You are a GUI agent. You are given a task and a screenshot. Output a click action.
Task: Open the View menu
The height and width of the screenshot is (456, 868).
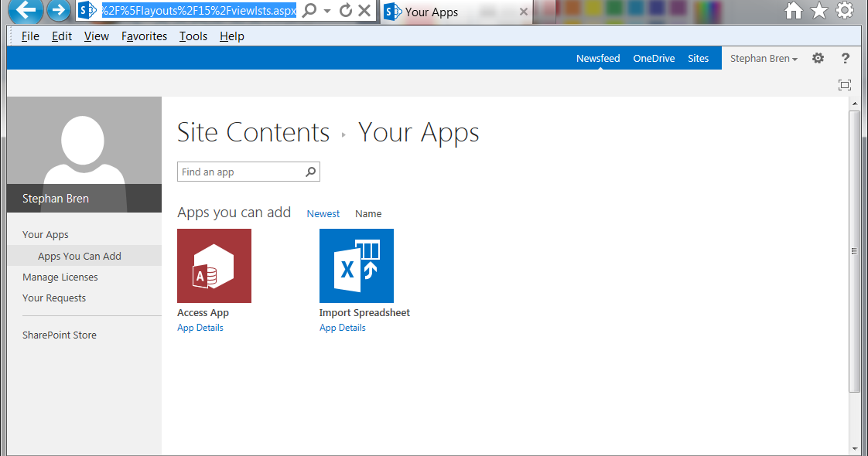(x=97, y=36)
